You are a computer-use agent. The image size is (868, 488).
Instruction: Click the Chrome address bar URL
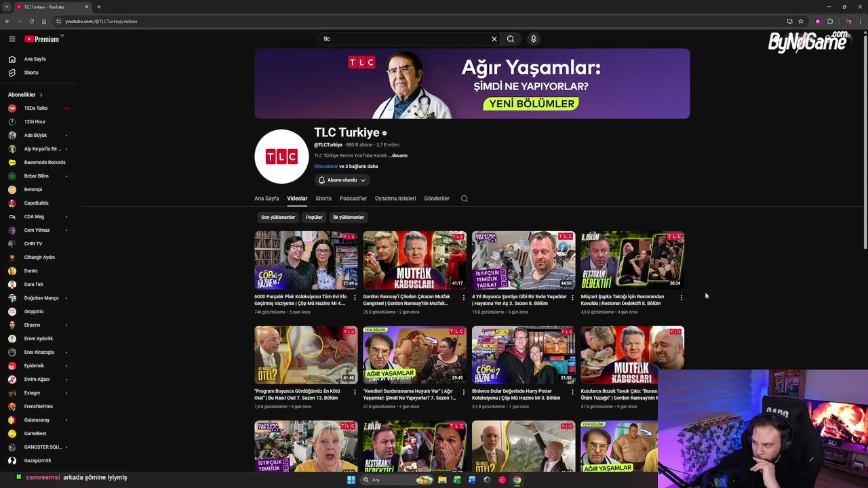point(101,21)
